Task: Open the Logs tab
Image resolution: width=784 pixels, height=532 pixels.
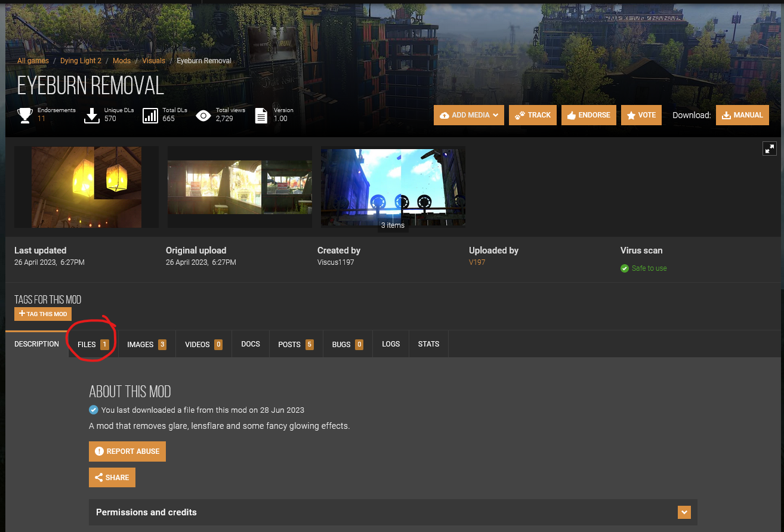Action: pyautogui.click(x=391, y=344)
